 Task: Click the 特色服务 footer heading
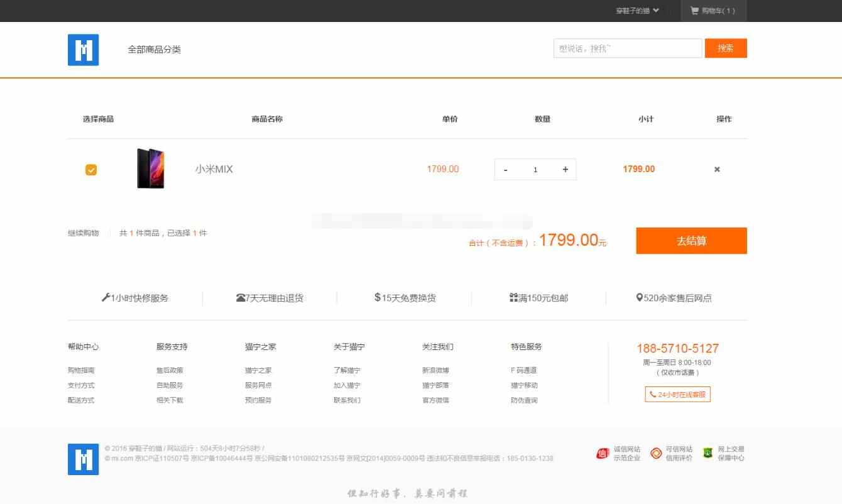527,347
